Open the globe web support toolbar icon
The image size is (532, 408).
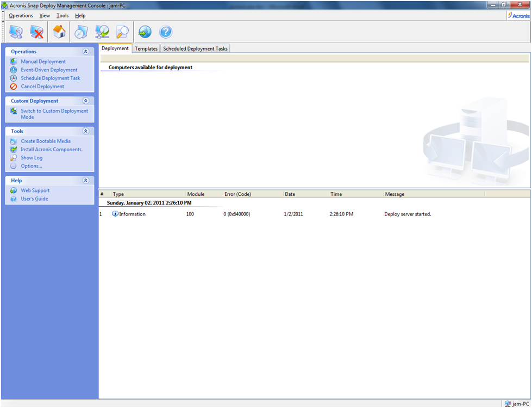[x=144, y=32]
